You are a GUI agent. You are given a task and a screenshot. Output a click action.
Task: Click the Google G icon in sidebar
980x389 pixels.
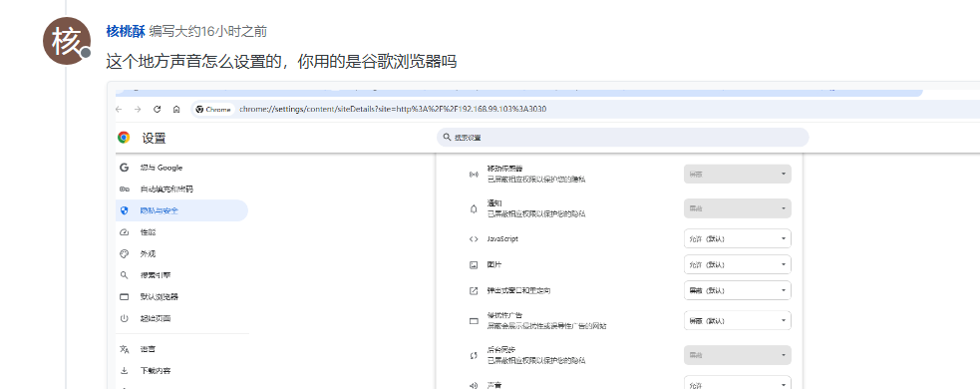(x=125, y=168)
